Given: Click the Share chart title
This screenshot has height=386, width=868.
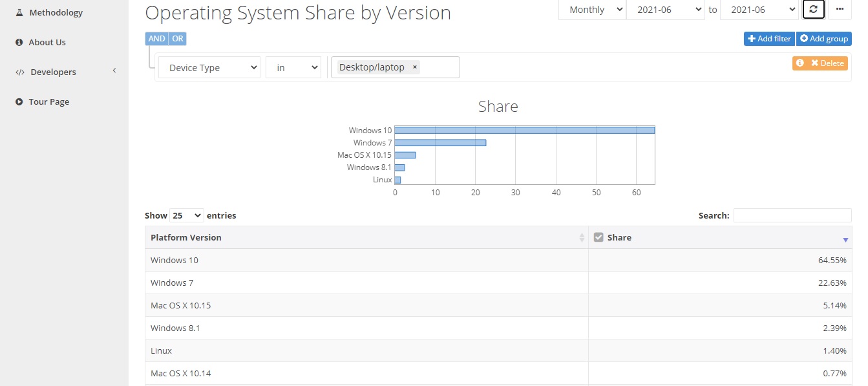Looking at the screenshot, I should point(498,106).
